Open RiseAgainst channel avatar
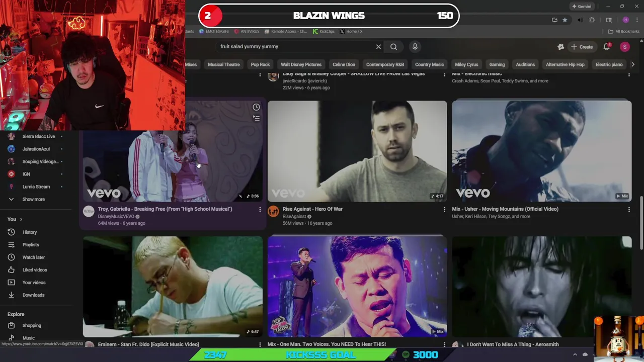 (273, 211)
